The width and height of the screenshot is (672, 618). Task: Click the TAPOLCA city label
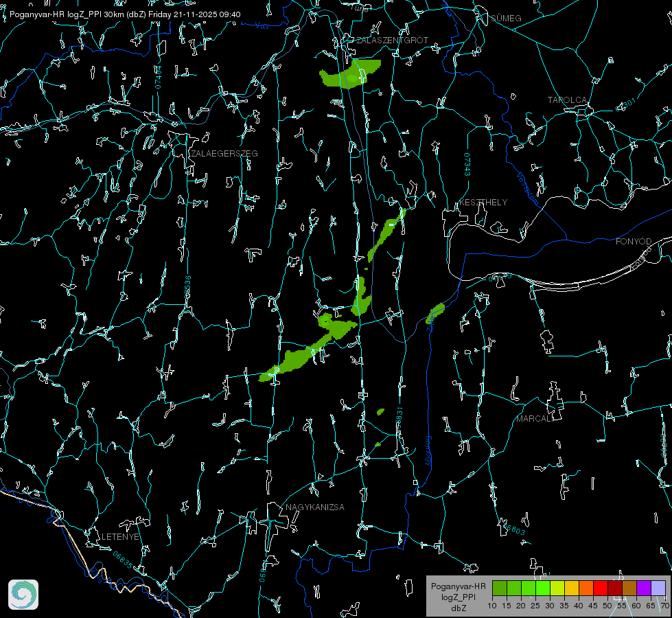[567, 100]
